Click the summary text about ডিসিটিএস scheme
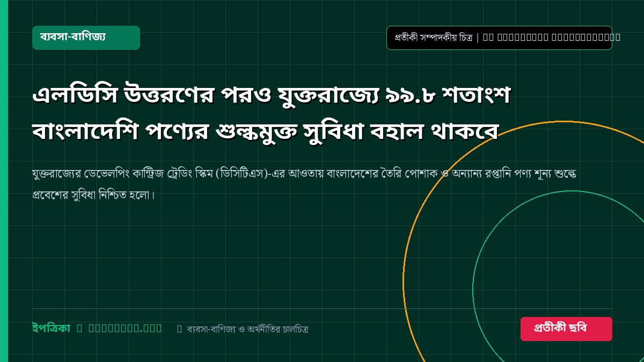 [x=304, y=184]
